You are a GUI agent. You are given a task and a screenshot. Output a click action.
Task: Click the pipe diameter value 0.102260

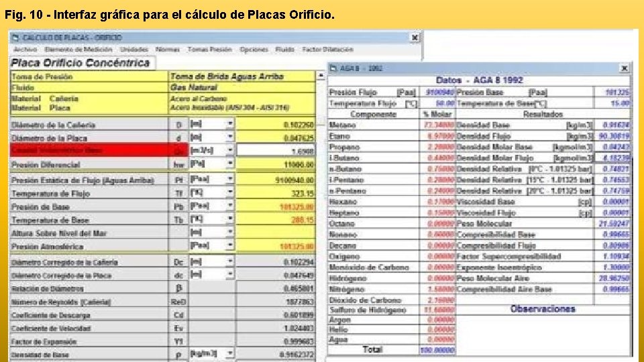276,125
